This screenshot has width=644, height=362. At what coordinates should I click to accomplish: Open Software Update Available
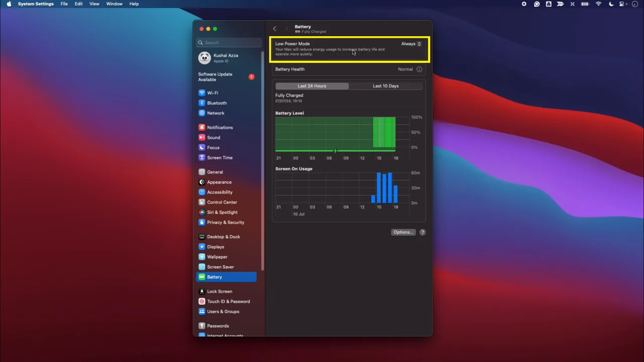(215, 76)
